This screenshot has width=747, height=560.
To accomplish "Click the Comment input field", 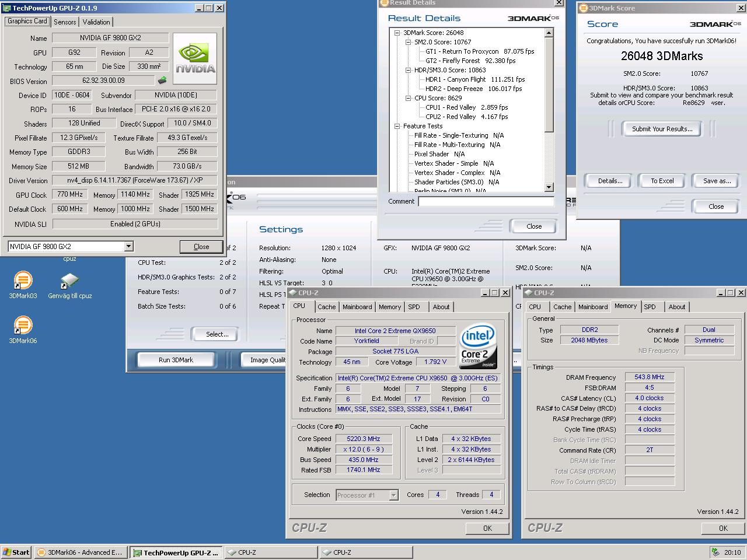I will click(486, 201).
